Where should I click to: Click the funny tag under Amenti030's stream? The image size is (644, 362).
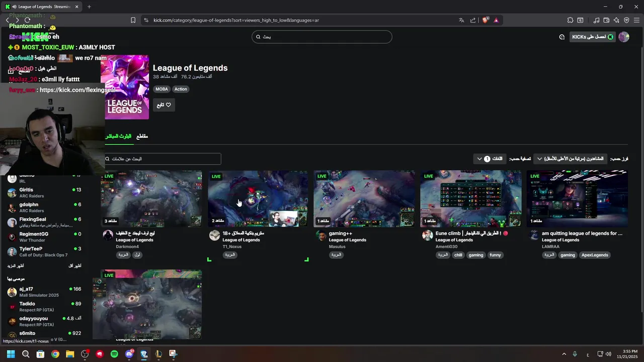coord(496,255)
